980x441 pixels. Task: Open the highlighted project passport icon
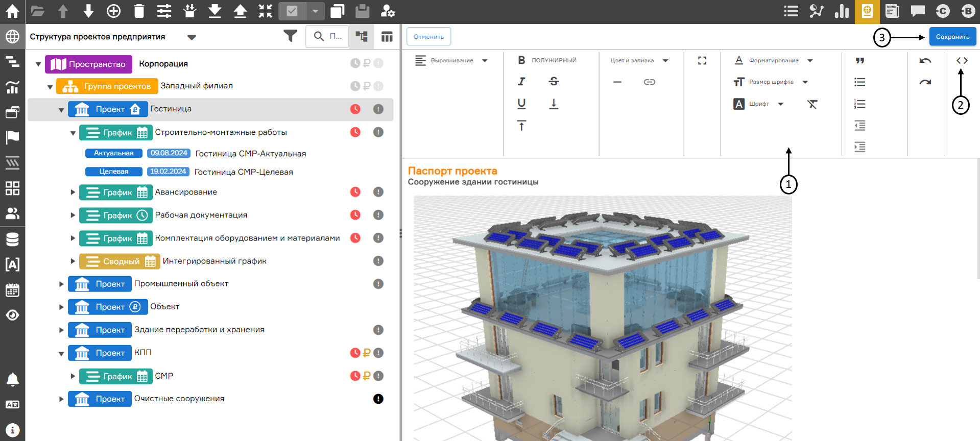867,11
